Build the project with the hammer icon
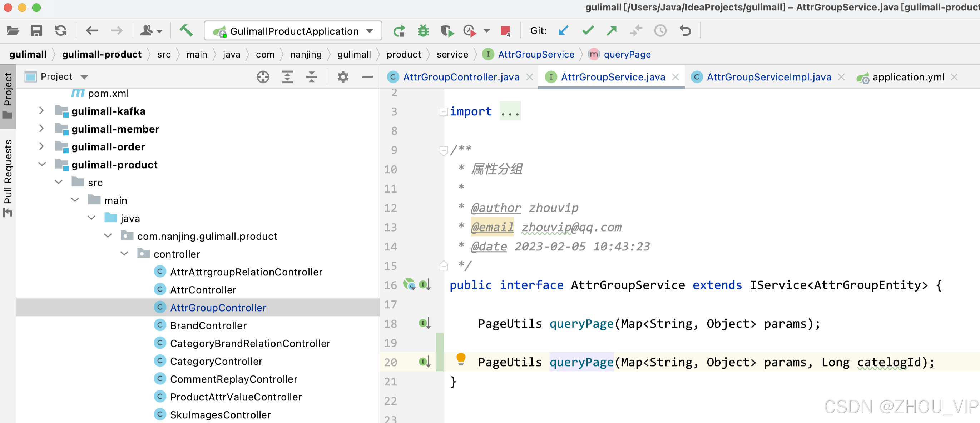 pos(186,30)
